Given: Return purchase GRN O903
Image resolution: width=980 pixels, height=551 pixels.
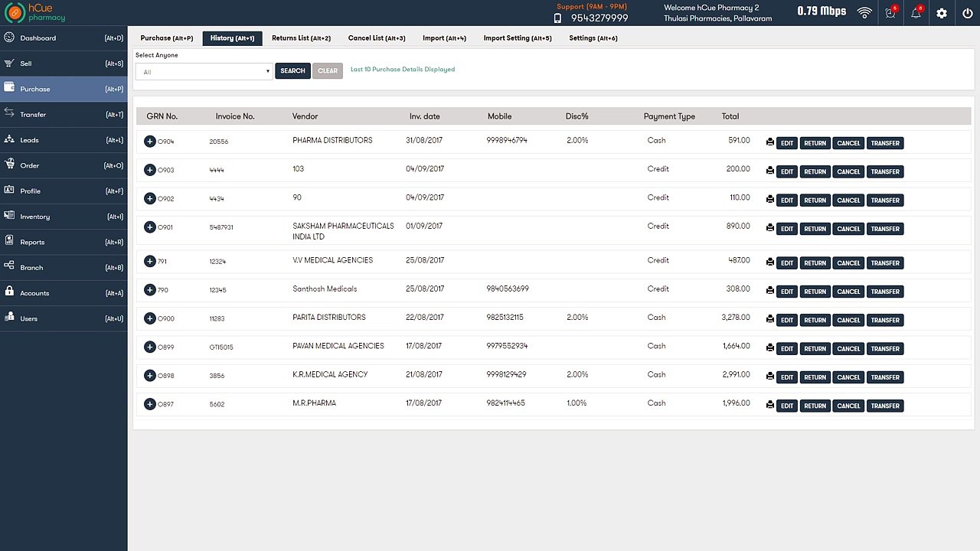Looking at the screenshot, I should [815, 171].
